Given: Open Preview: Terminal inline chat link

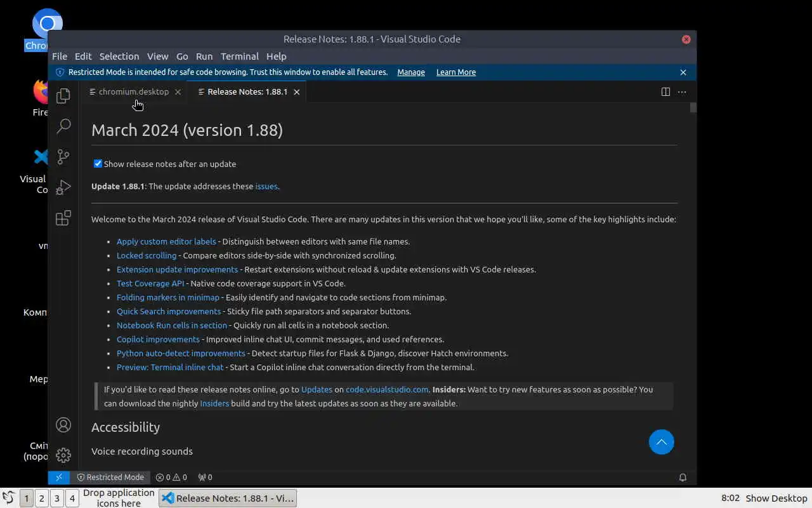Looking at the screenshot, I should pos(170,367).
